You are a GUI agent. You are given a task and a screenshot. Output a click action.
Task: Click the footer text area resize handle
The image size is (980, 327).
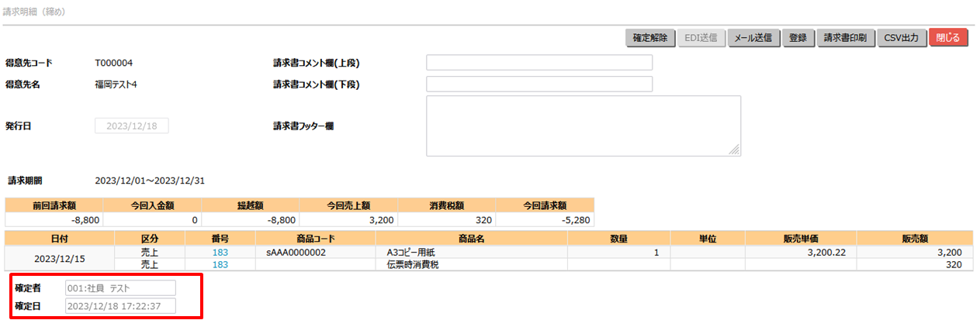pyautogui.click(x=735, y=150)
